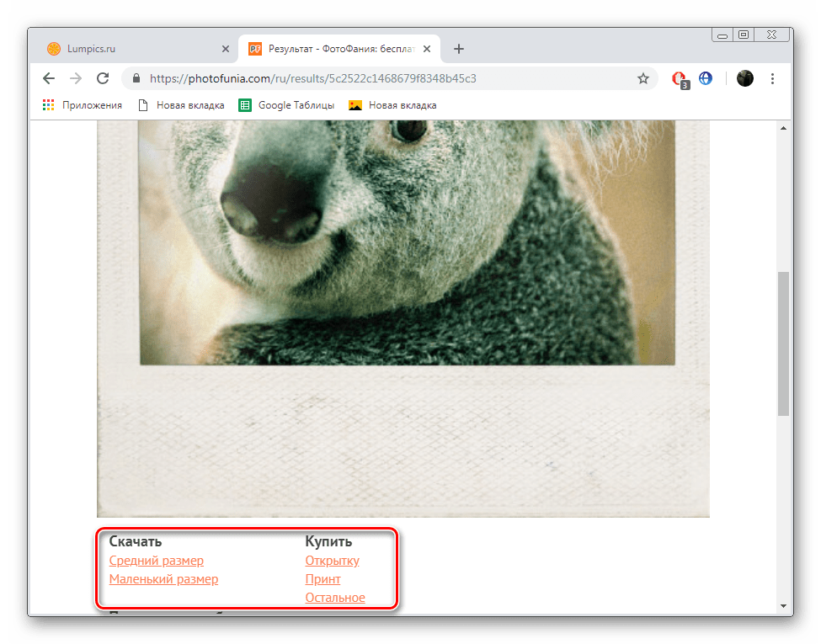Reload the page with refresh icon
The image size is (821, 644).
103,78
